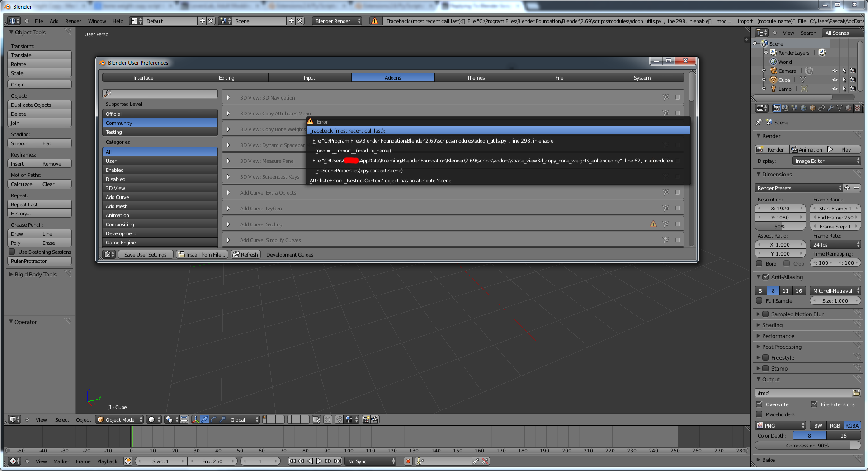Open the Object Data tab (triangle icon)
The image size is (868, 471).
pos(840,108)
